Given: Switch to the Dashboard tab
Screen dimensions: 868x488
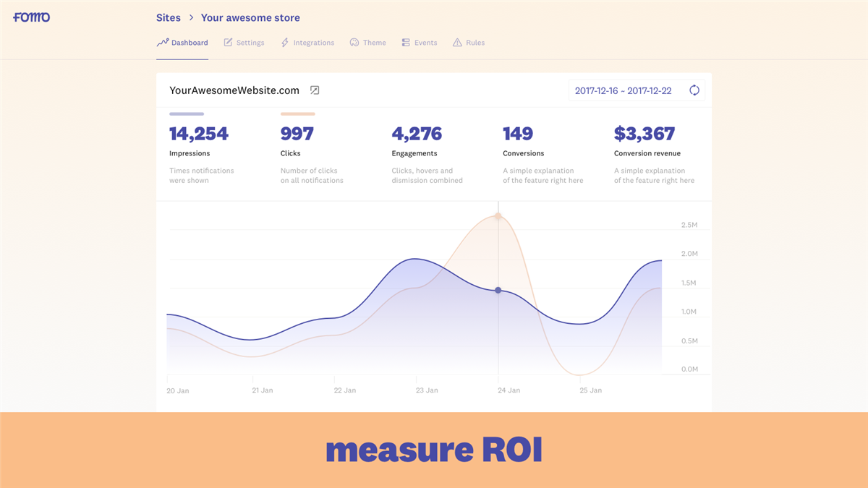Looking at the screenshot, I should pyautogui.click(x=182, y=43).
